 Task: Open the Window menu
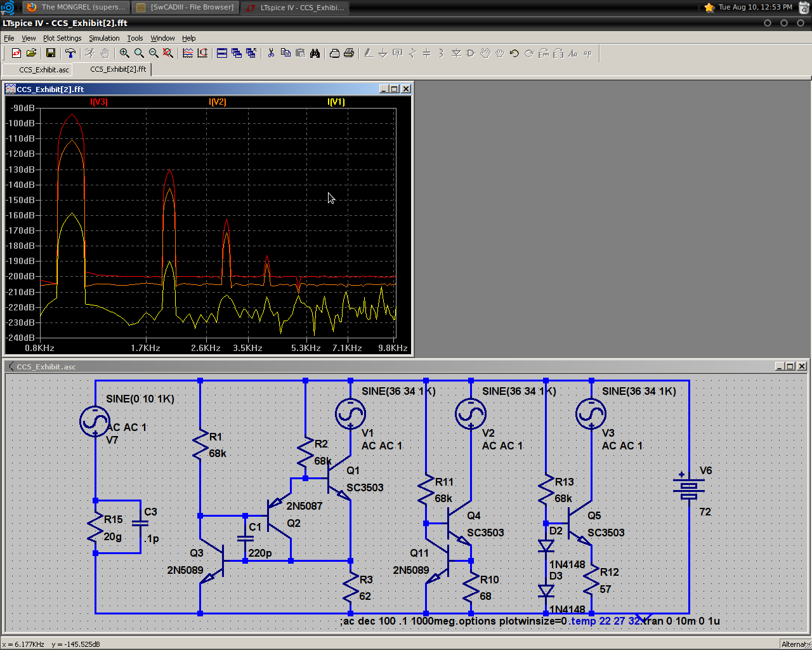(162, 38)
